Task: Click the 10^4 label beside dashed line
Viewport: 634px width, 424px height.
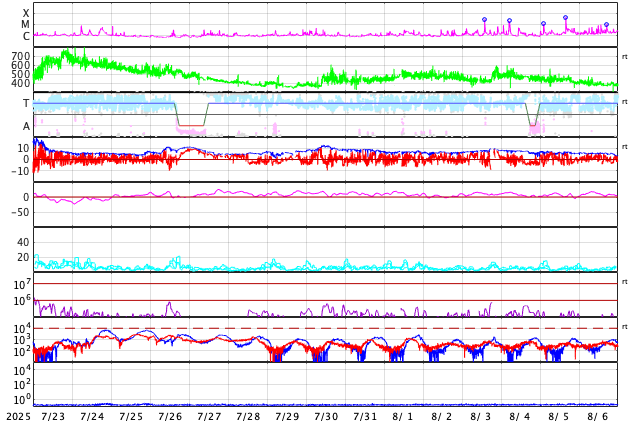Action: [22, 328]
